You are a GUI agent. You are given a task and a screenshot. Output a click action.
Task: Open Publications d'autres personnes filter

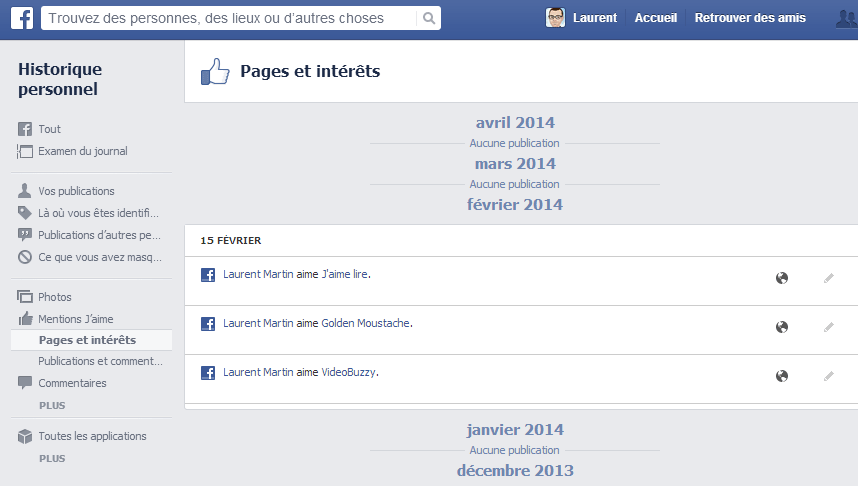pyautogui.click(x=99, y=235)
